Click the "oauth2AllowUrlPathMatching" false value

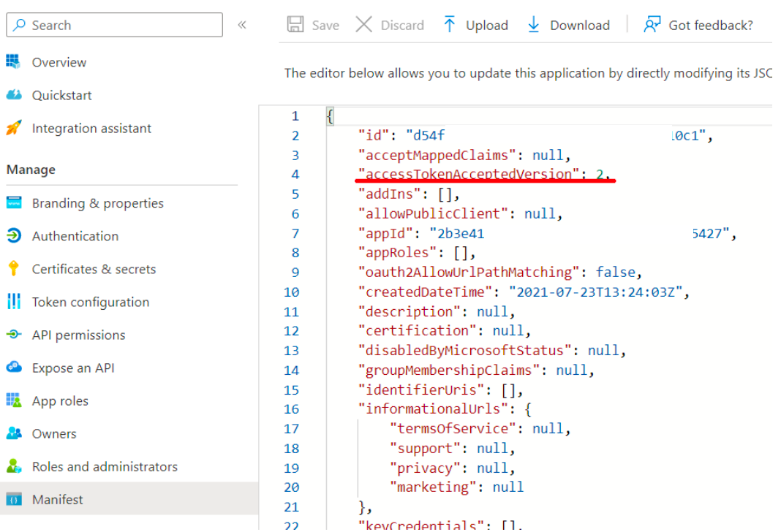[x=616, y=273]
